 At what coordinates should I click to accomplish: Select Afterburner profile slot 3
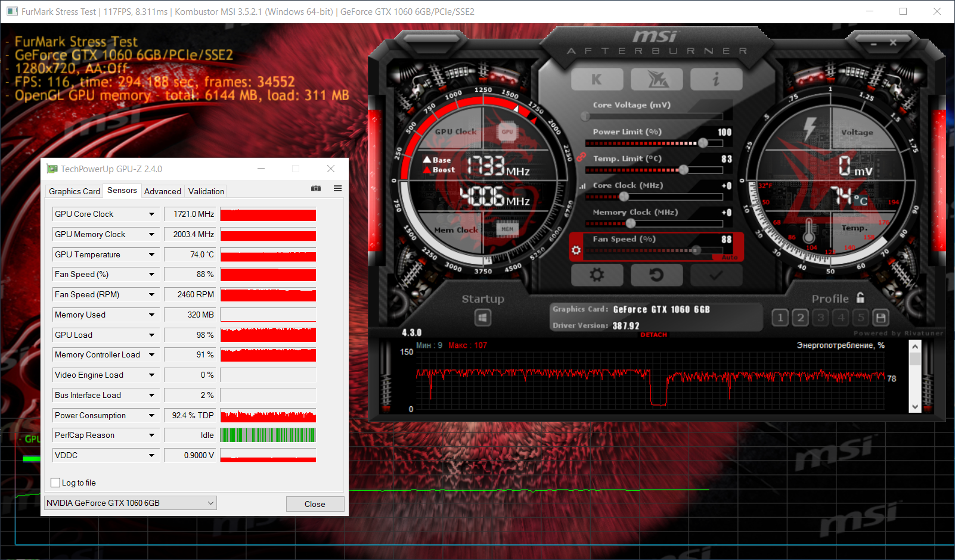(x=821, y=318)
